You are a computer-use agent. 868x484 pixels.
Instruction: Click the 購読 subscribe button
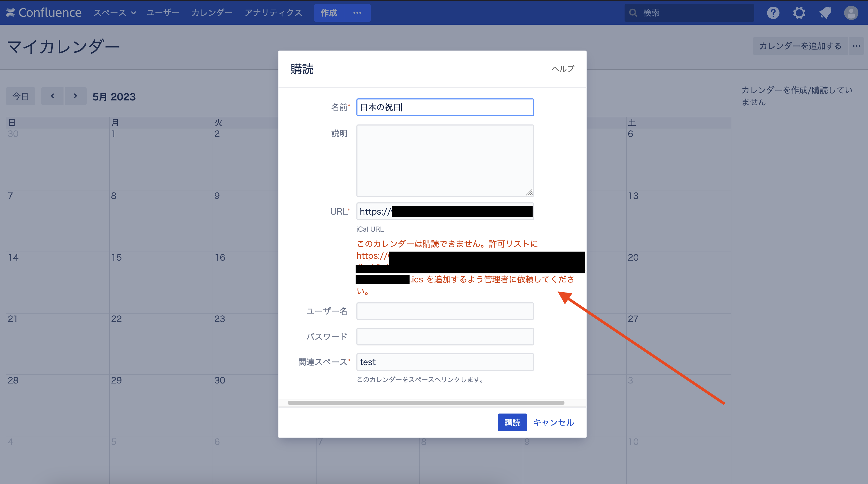click(512, 422)
